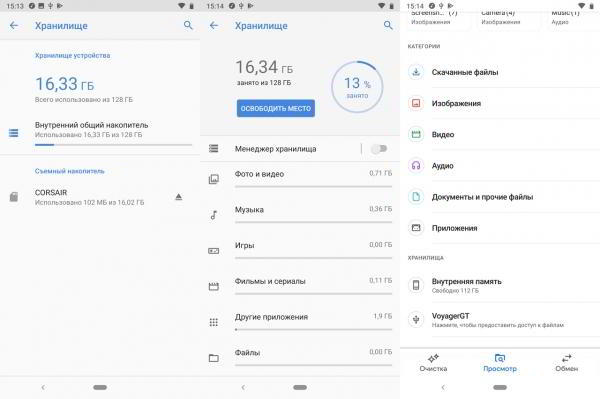Open Документы и прочие файлы
This screenshot has width=600, height=399.
[500, 197]
